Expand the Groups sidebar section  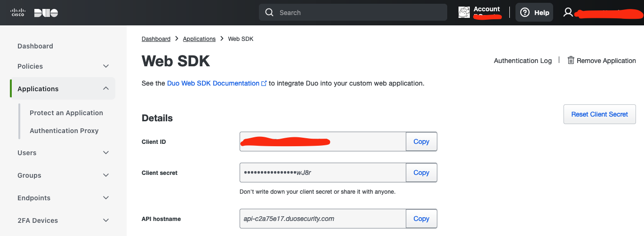pos(106,175)
